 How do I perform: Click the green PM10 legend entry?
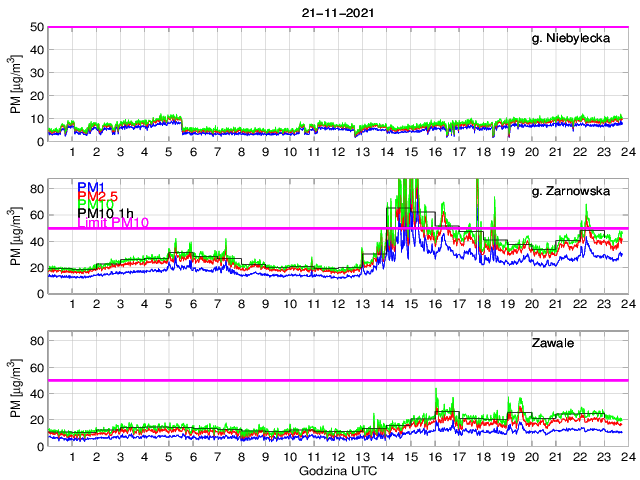coord(95,204)
